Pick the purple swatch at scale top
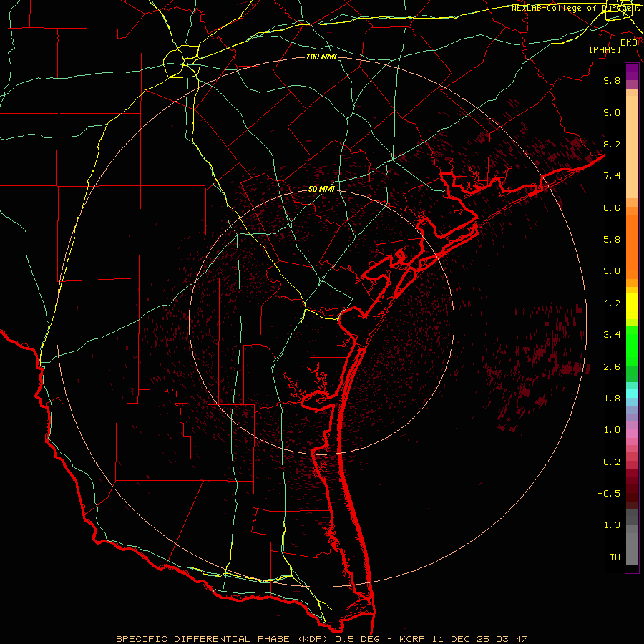The height and width of the screenshot is (644, 644). [x=632, y=72]
